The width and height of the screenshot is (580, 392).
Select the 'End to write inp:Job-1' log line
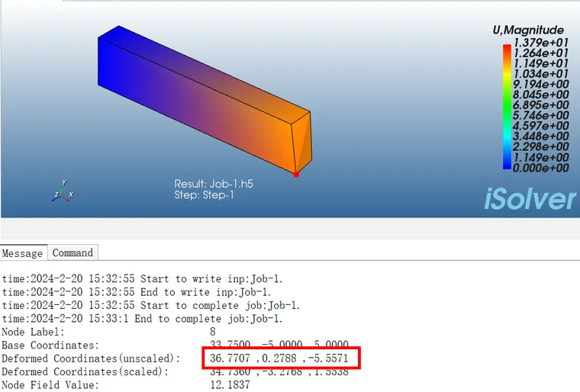pos(137,292)
